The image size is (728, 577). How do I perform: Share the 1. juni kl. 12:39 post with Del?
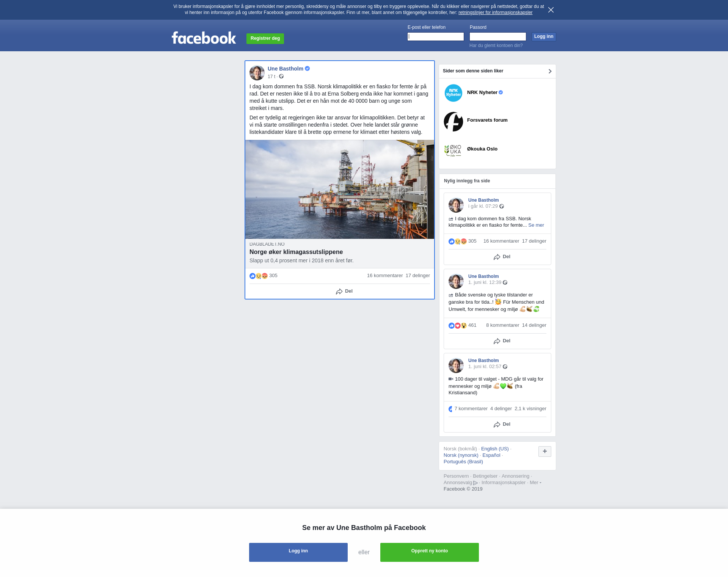pyautogui.click(x=502, y=341)
